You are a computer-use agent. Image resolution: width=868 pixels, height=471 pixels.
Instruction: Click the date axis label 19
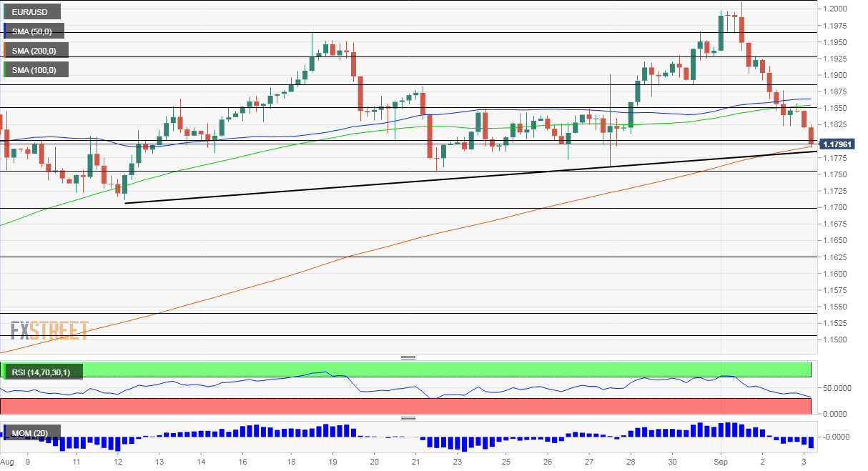click(x=332, y=462)
